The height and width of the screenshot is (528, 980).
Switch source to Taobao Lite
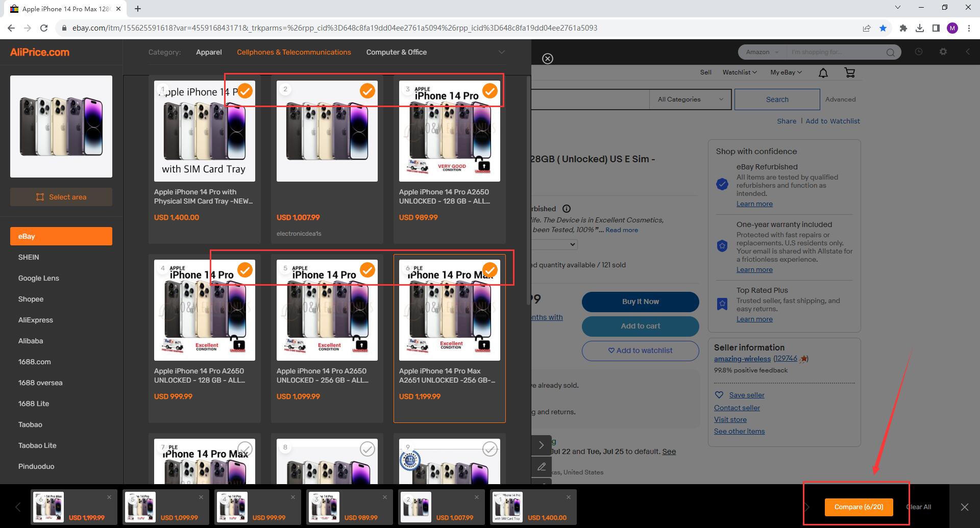(x=61, y=445)
